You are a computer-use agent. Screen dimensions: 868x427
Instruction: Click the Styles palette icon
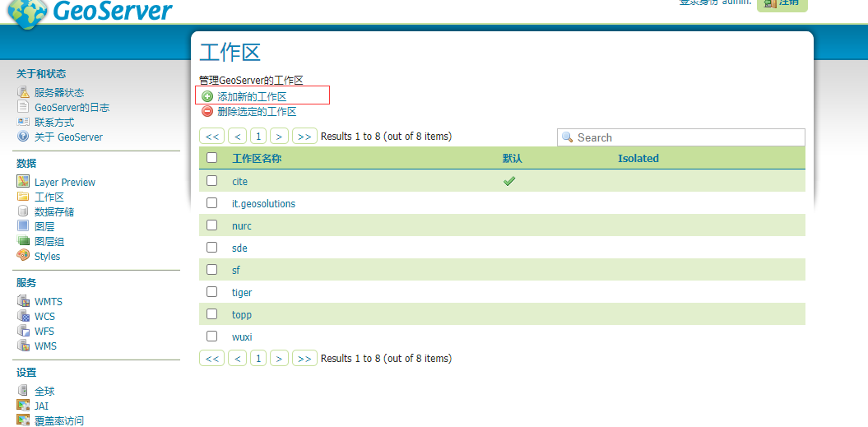coord(23,256)
